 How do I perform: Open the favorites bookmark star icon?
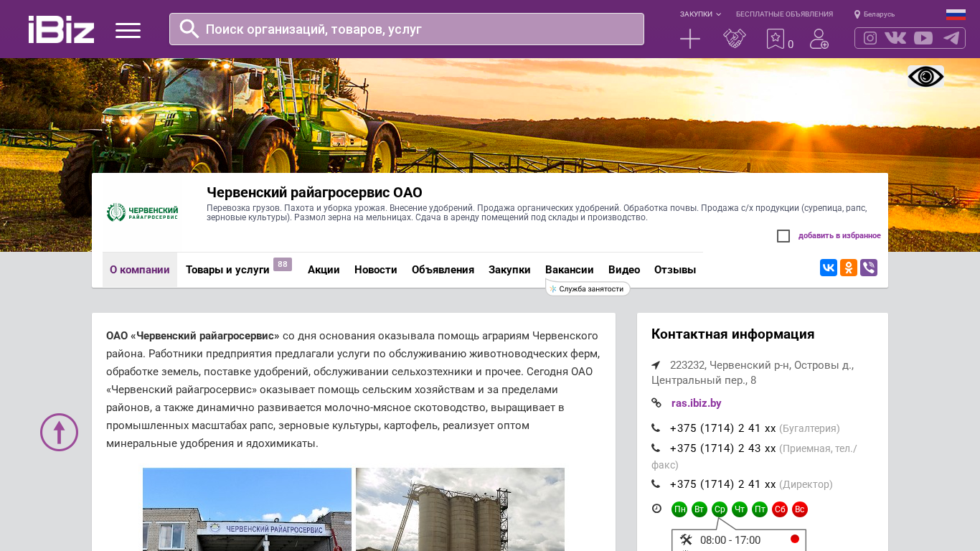tap(776, 39)
